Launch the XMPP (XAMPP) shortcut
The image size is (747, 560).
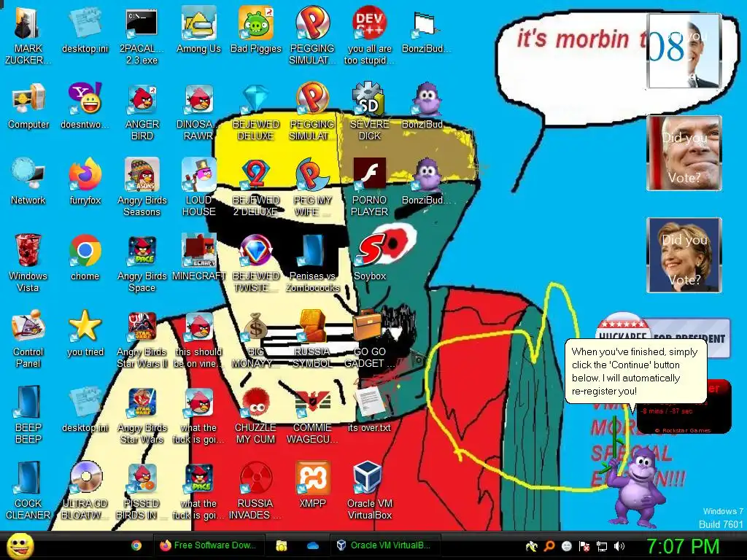click(312, 485)
